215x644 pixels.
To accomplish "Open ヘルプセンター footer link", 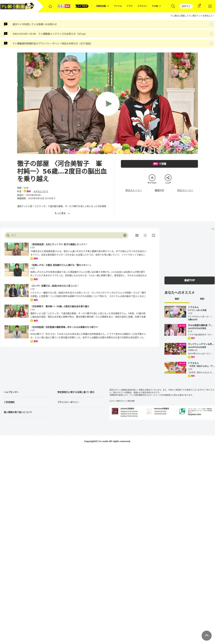I will 11,392.
